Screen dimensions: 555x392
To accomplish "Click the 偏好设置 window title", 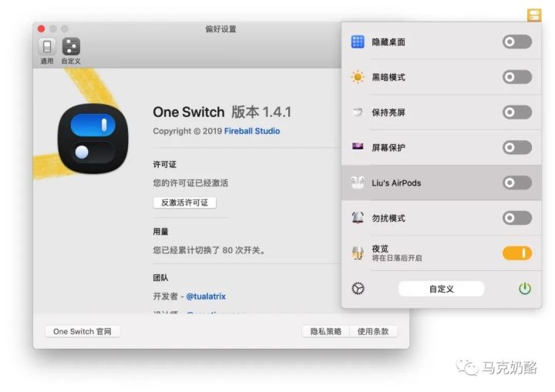I will click(221, 29).
